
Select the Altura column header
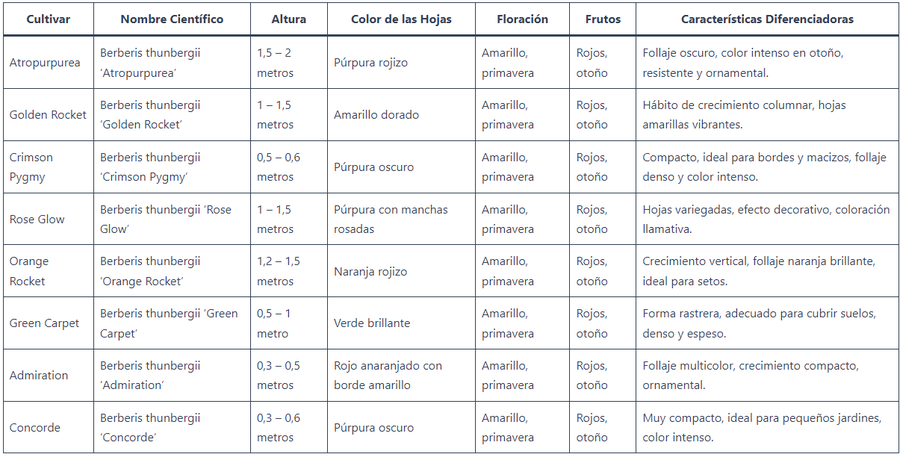pos(288,19)
